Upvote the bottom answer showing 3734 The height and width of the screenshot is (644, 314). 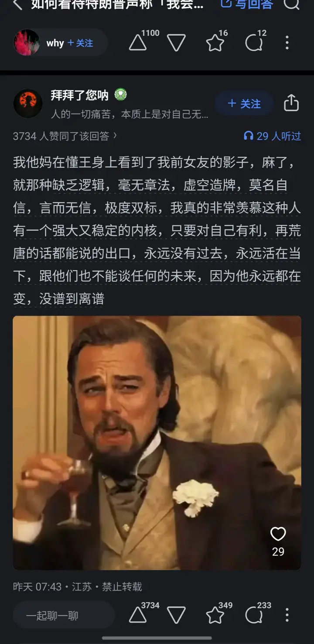(x=138, y=615)
